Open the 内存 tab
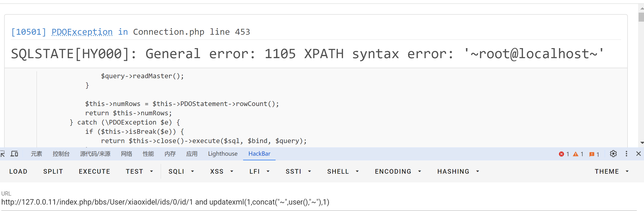The image size is (644, 211). (x=170, y=154)
